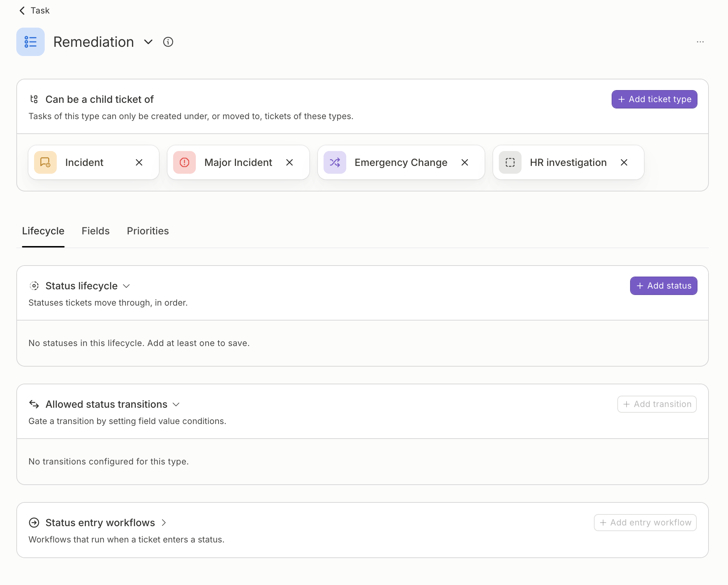Click the Add transition button
The height and width of the screenshot is (585, 728).
[x=657, y=404]
